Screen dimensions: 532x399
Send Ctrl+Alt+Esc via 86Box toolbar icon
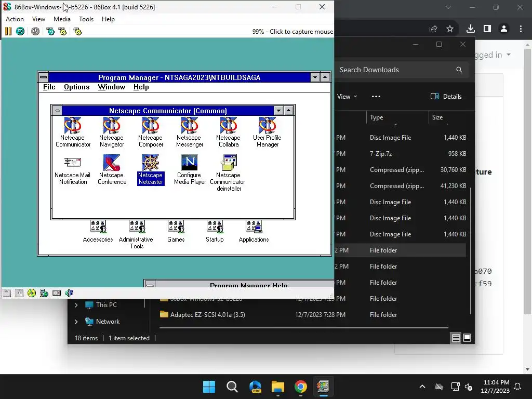pyautogui.click(x=62, y=32)
